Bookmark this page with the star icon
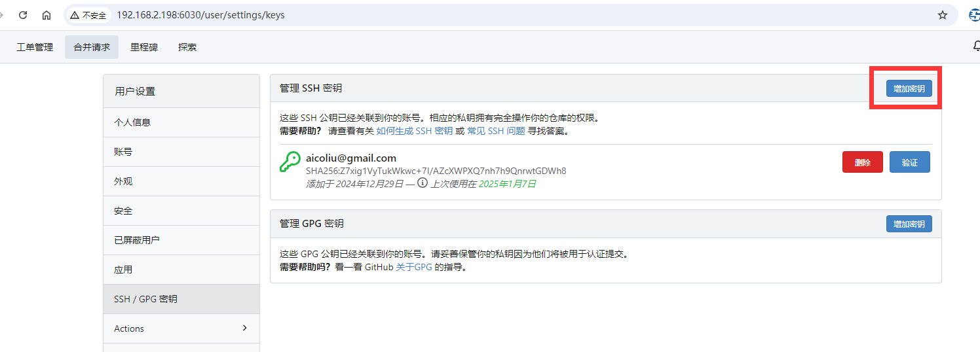Image resolution: width=980 pixels, height=352 pixels. click(943, 15)
